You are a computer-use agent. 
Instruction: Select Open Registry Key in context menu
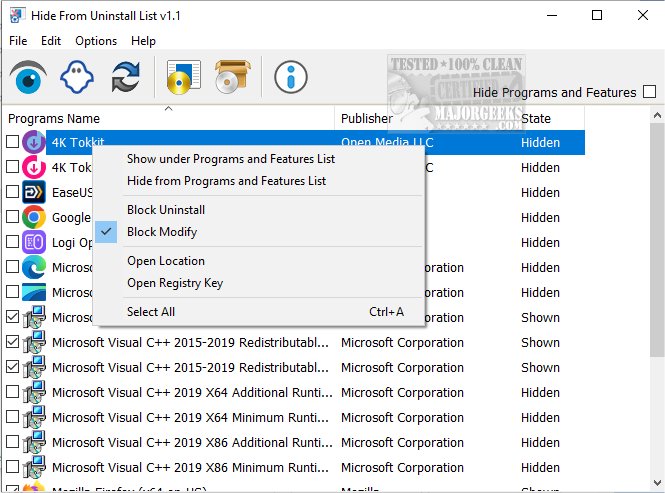point(259,283)
